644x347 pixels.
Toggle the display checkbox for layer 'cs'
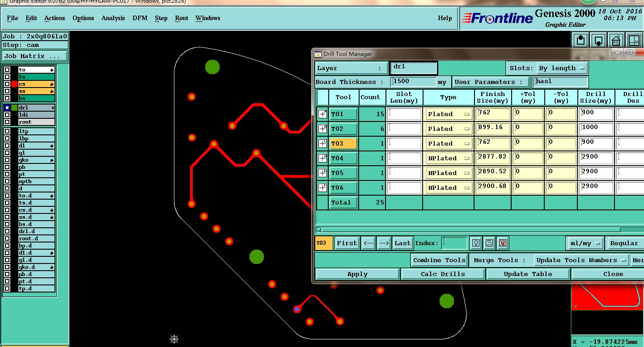pyautogui.click(x=7, y=84)
